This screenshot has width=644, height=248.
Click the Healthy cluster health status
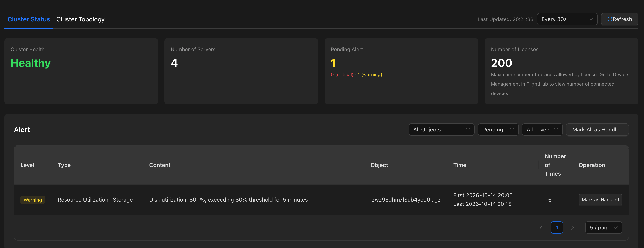point(30,63)
